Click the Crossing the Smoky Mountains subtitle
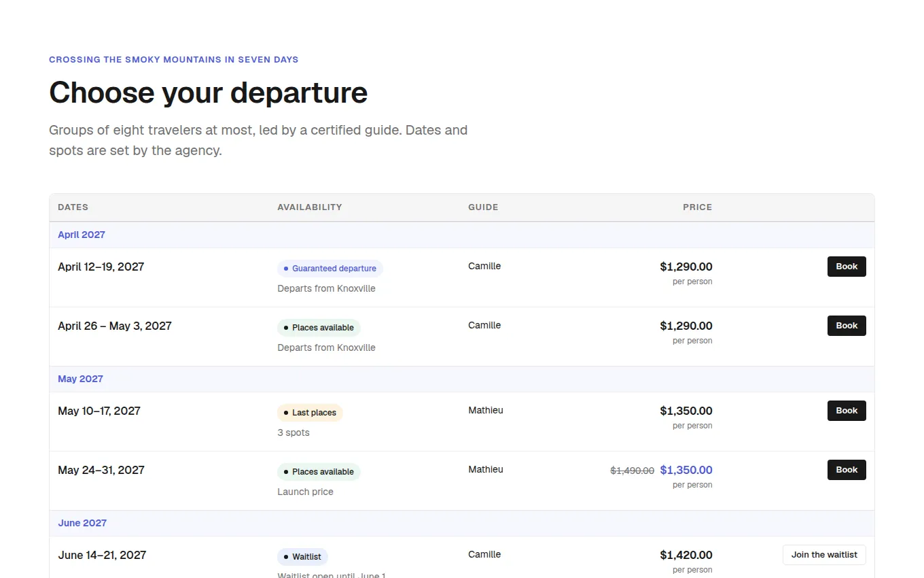Viewport: 924px width, 578px height. [173, 60]
